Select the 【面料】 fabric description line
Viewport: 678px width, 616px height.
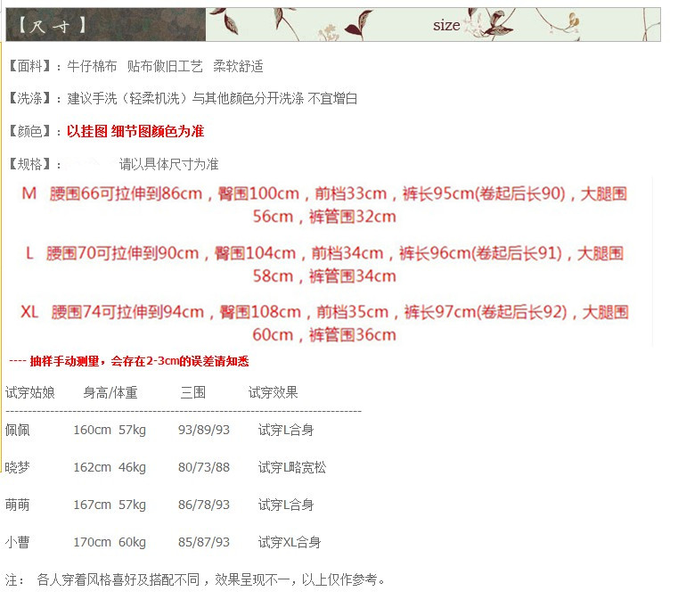coord(136,66)
